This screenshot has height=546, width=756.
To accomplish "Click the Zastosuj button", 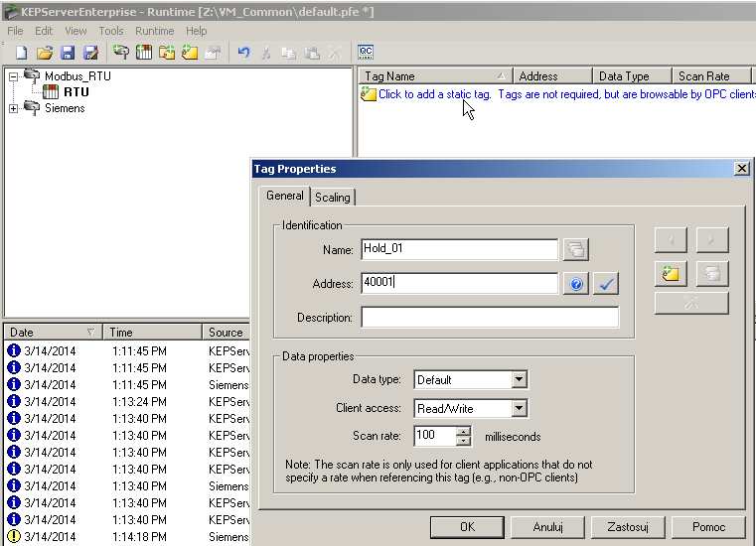I will (x=628, y=527).
